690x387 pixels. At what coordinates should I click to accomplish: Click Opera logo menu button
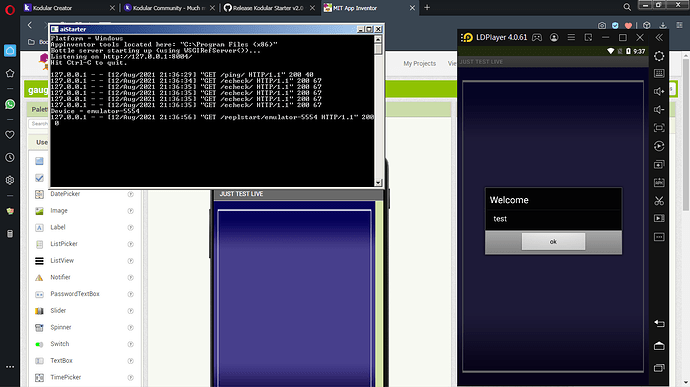[10, 10]
